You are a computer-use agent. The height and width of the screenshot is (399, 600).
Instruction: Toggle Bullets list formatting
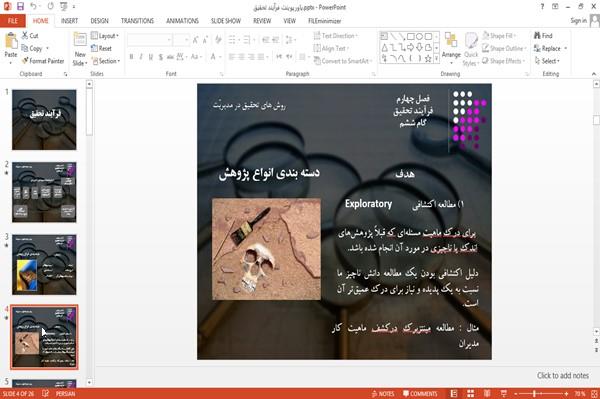tap(232, 40)
